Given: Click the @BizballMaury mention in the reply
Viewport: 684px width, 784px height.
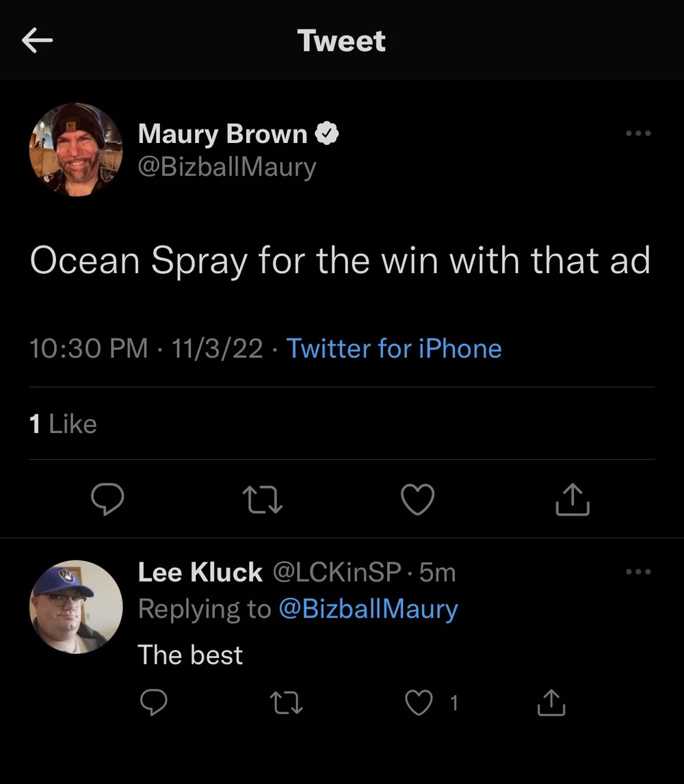Looking at the screenshot, I should 368,609.
